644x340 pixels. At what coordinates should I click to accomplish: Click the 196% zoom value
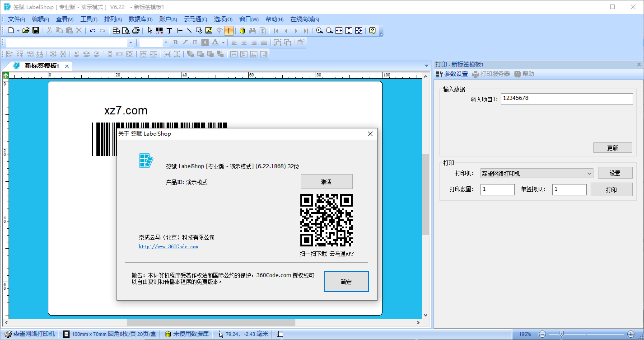[x=525, y=334]
